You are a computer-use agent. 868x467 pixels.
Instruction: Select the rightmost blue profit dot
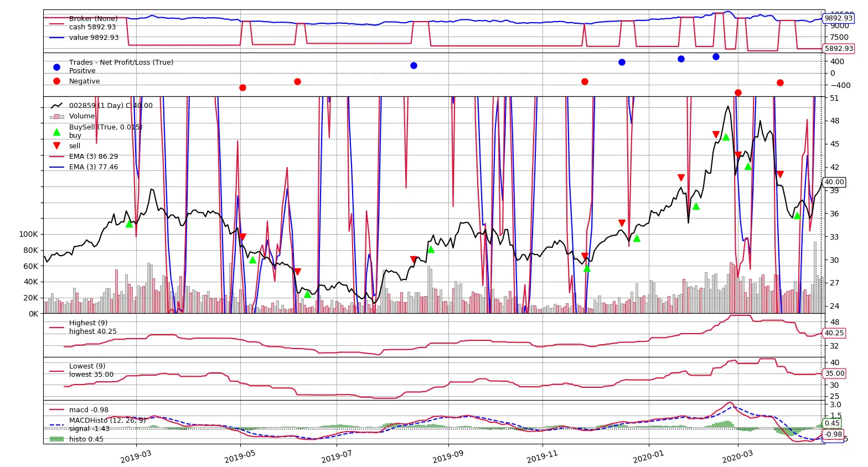(716, 56)
